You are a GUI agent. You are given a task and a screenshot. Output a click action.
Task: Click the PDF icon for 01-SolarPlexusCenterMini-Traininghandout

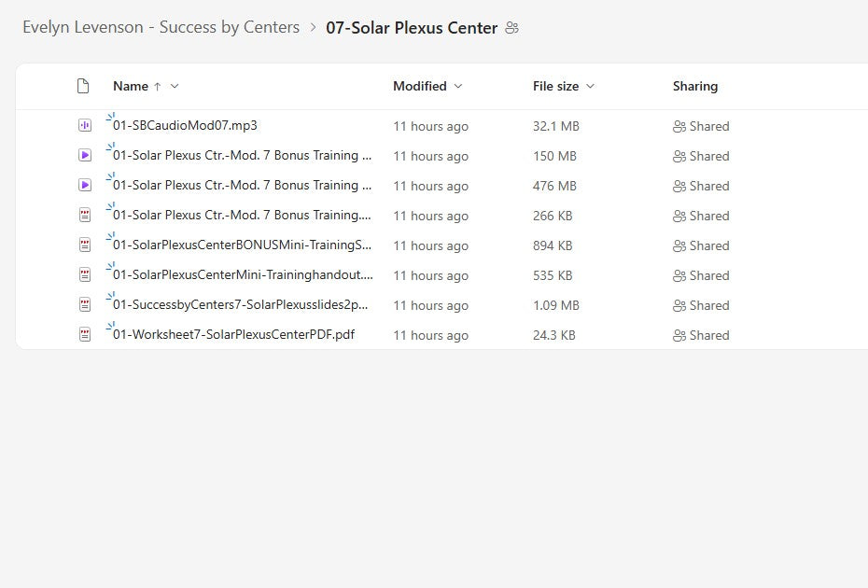tap(85, 275)
